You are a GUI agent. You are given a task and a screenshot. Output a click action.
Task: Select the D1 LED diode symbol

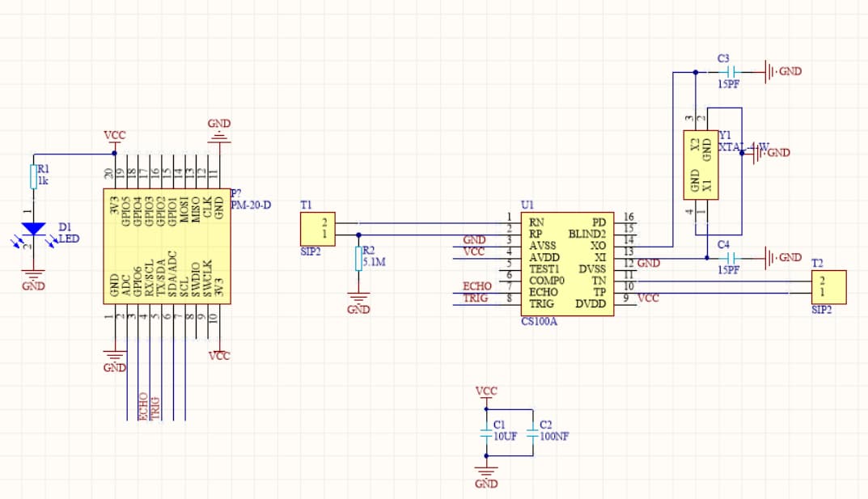pos(32,229)
